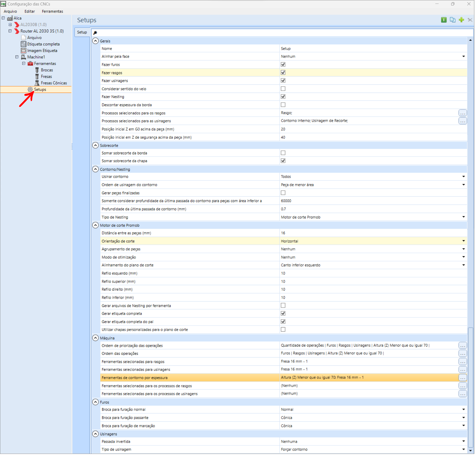The width and height of the screenshot is (476, 455).
Task: Select the Brocas drill bit tree item
Action: point(47,70)
